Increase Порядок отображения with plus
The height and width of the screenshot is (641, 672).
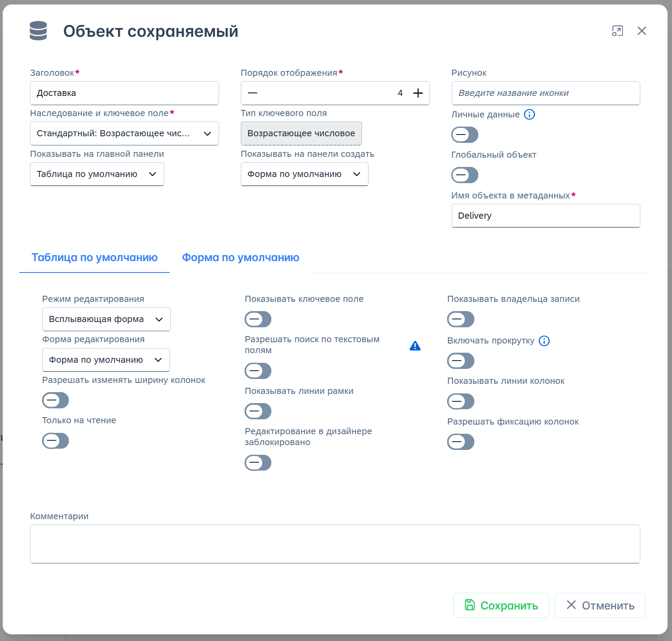418,93
